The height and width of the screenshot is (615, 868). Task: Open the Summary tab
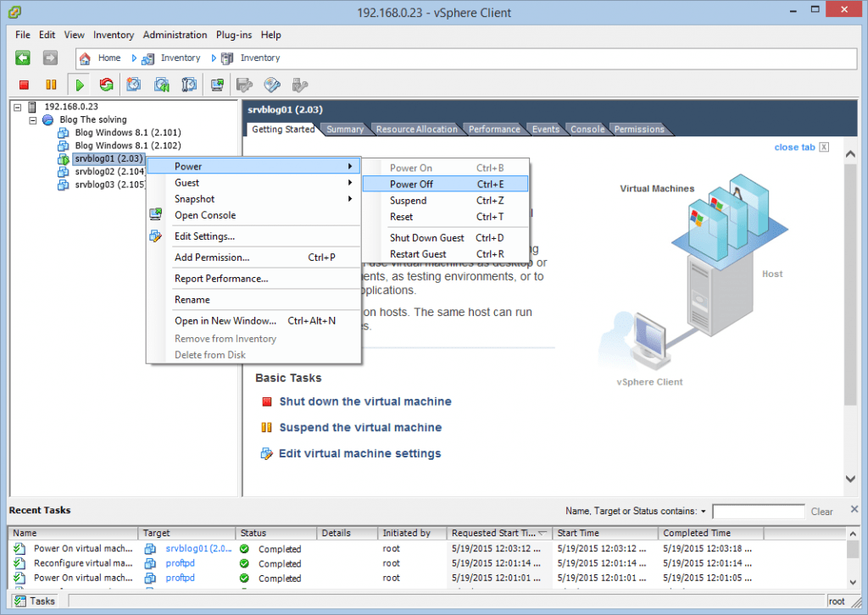[344, 129]
